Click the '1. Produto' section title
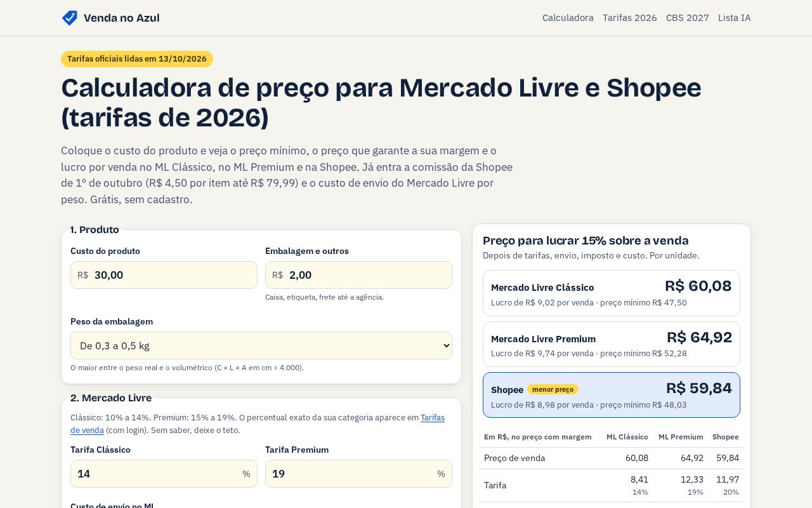 [95, 230]
